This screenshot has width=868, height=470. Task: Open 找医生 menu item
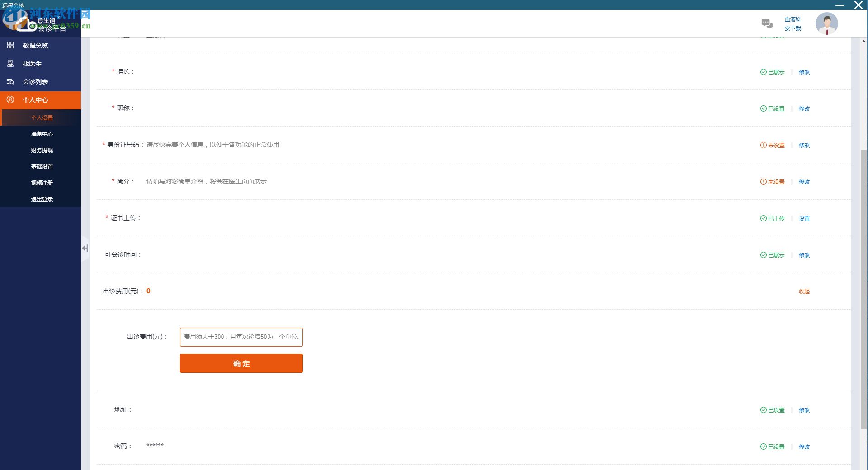pos(40,64)
